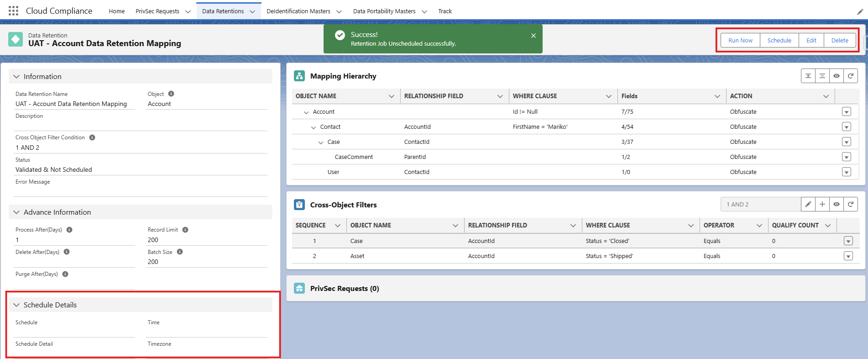This screenshot has height=359, width=868.
Task: Click the pencil edit page icon top right
Action: (x=860, y=12)
